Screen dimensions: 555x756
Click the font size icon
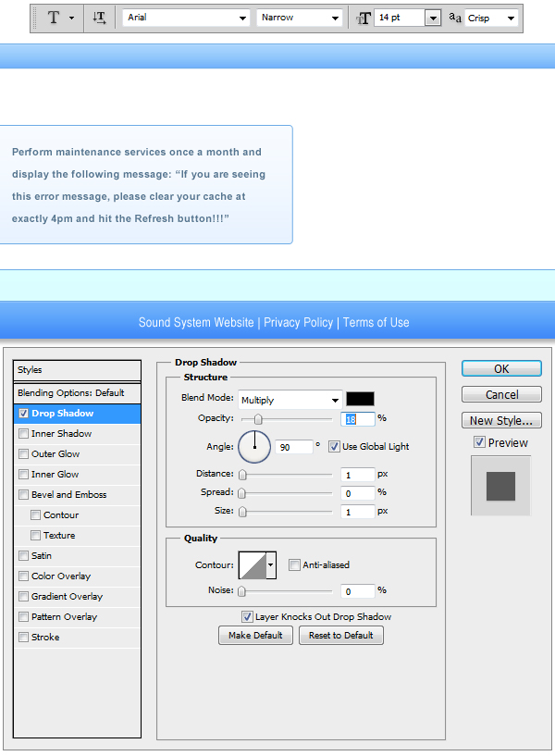click(364, 18)
